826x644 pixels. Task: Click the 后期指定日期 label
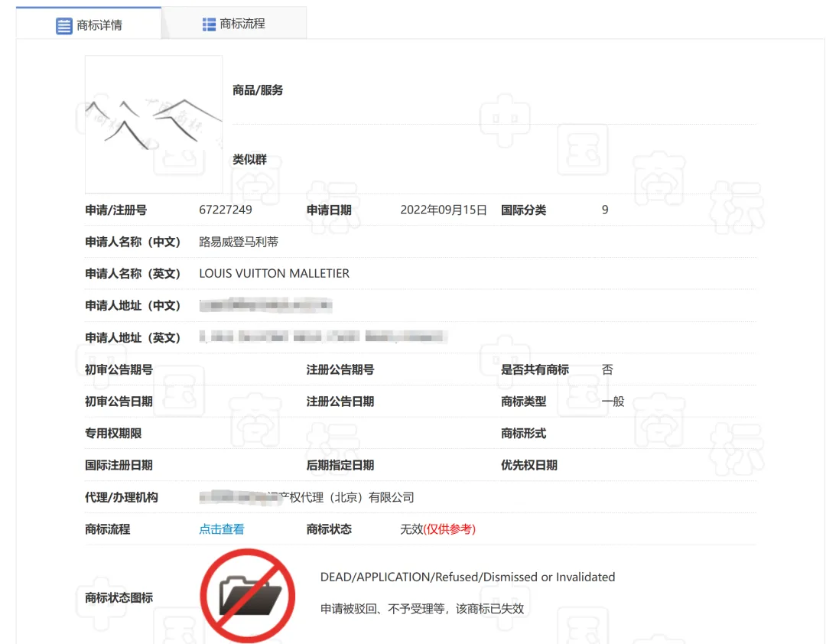pyautogui.click(x=340, y=465)
